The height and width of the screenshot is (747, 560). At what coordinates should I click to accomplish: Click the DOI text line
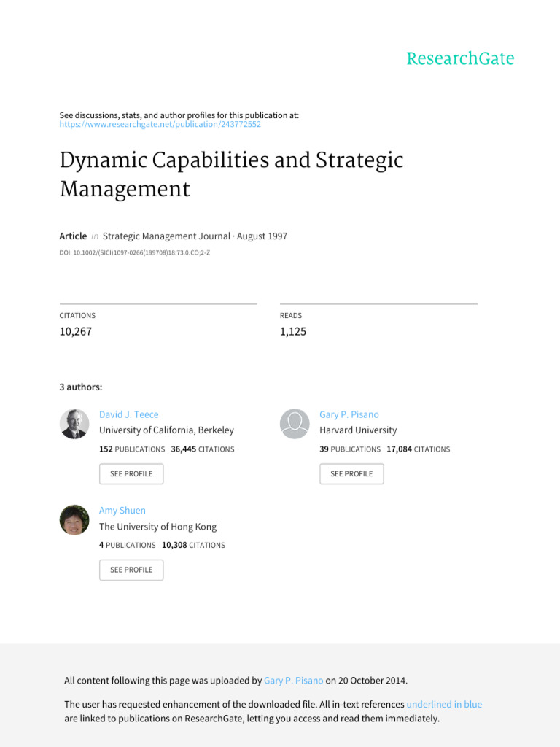[x=135, y=253]
